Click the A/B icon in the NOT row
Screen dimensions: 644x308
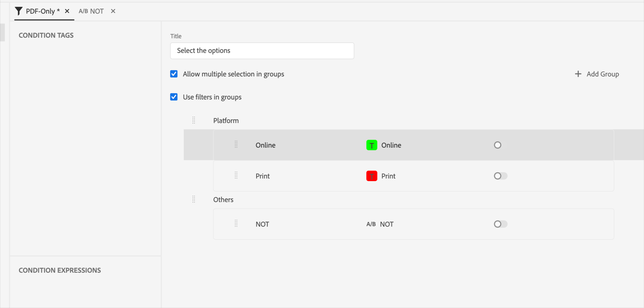pos(371,224)
